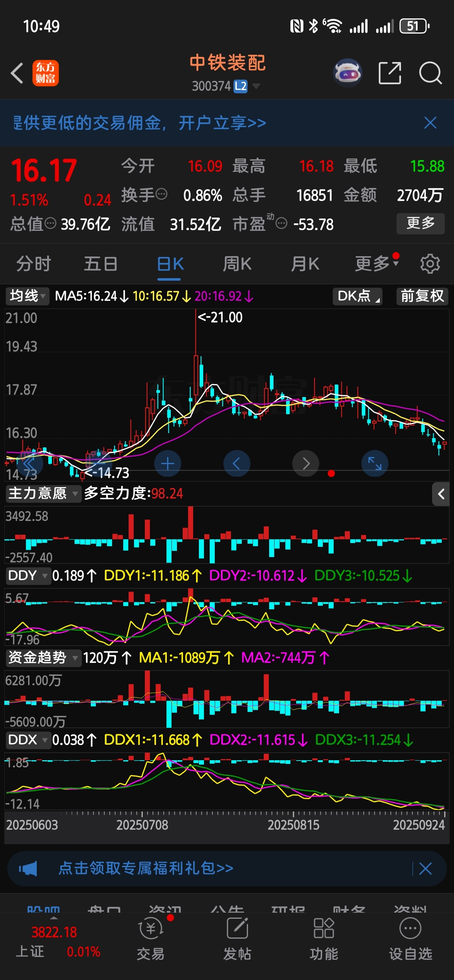The height and width of the screenshot is (980, 454).
Task: Tap the Wi-Fi status icon
Action: click(x=333, y=26)
